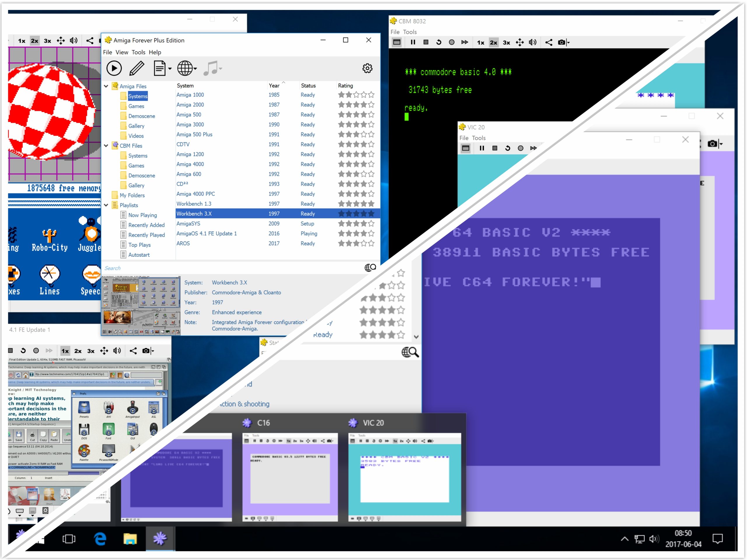Image resolution: width=747 pixels, height=560 pixels.
Task: Reset the VIC 20 emulation
Action: (507, 148)
